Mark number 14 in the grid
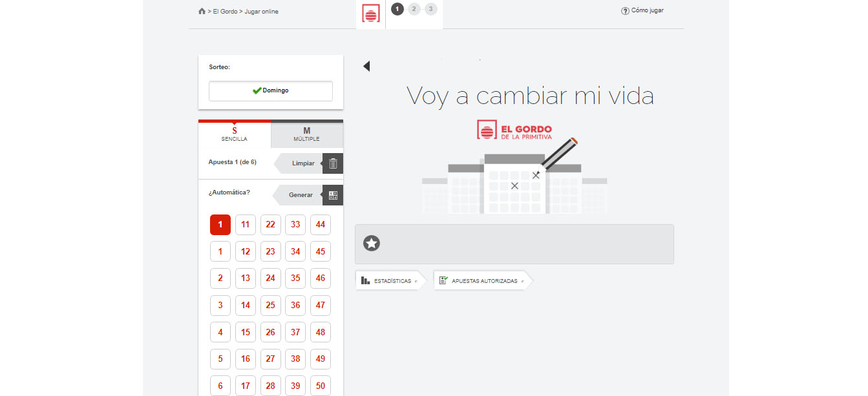The width and height of the screenshot is (868, 396). pos(246,305)
